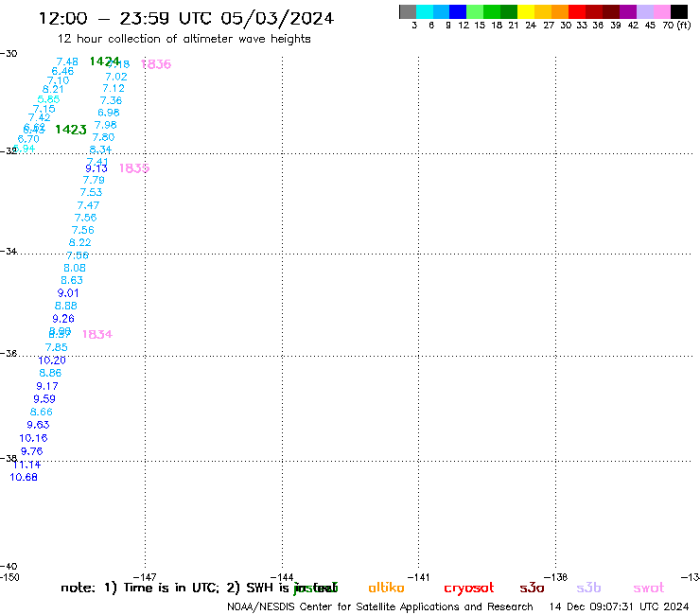Click the wave height value '9.17'
Viewport: 700px width, 615px height.
point(47,386)
